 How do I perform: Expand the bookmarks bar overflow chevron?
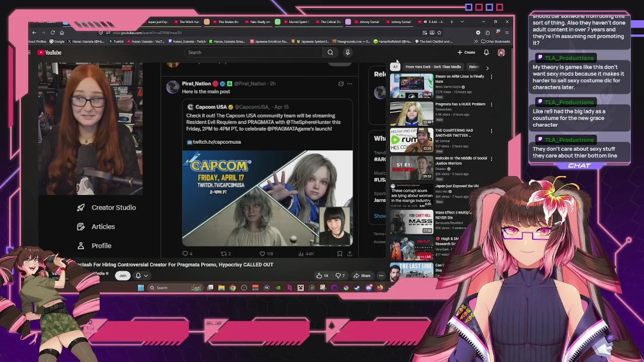tap(476, 41)
